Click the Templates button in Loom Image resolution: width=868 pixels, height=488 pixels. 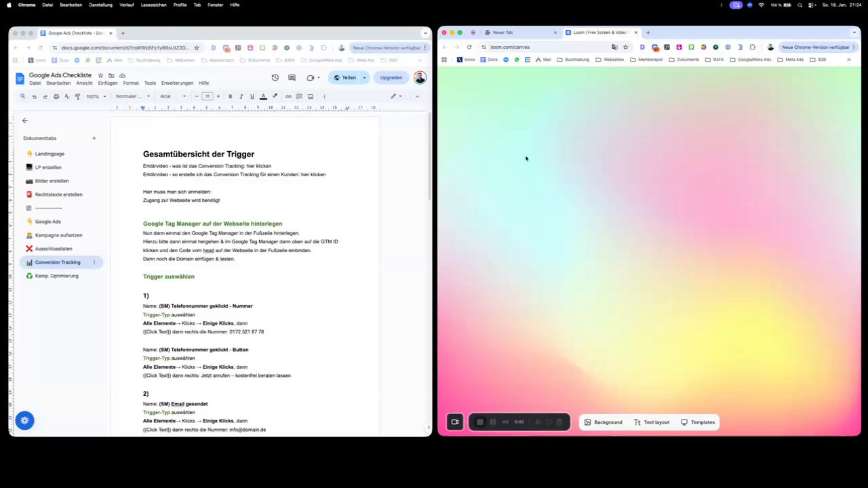(698, 422)
